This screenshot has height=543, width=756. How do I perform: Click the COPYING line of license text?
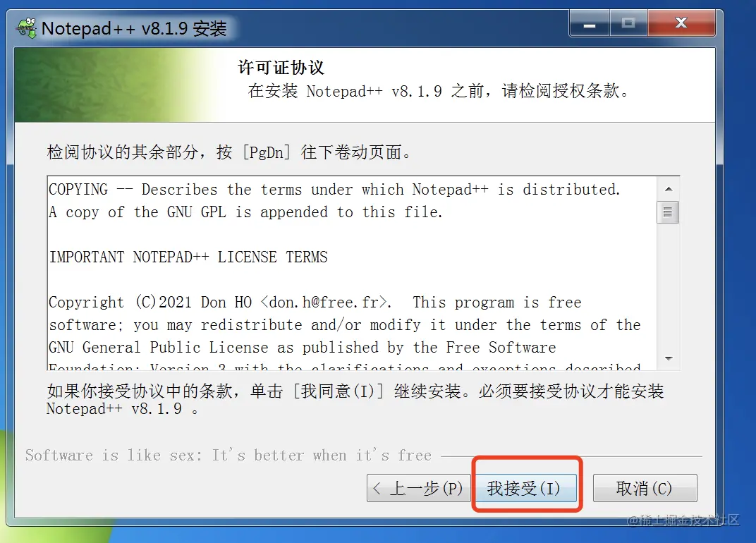[334, 190]
